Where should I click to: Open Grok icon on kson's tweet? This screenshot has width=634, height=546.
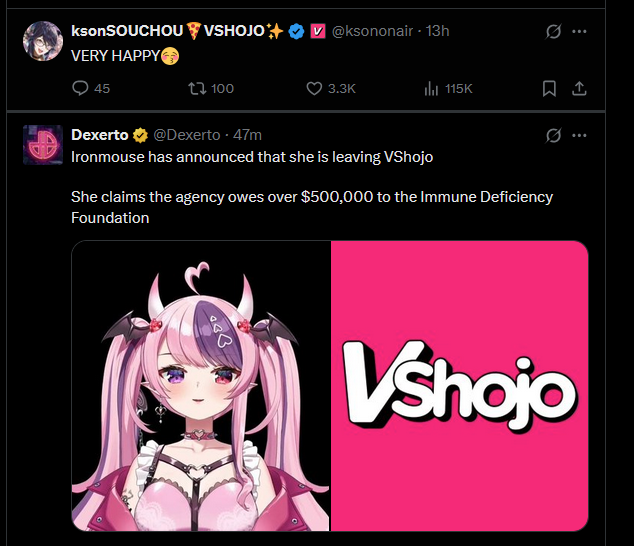click(553, 31)
